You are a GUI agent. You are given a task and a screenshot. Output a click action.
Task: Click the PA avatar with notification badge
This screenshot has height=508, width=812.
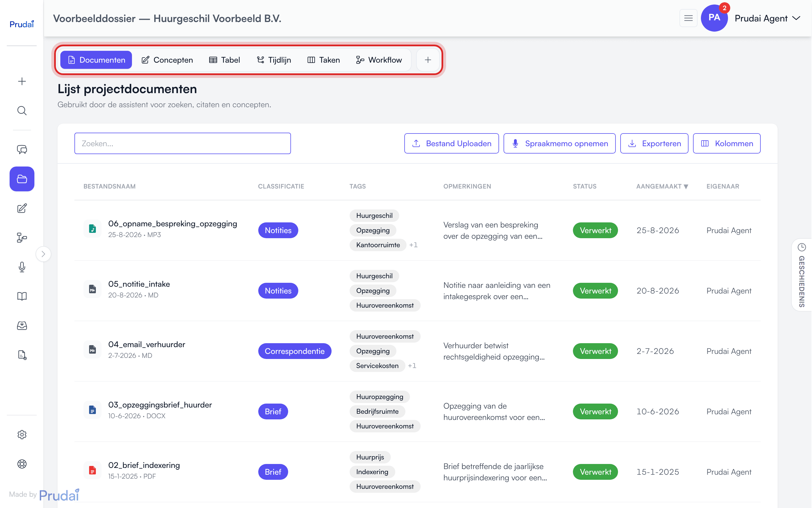(714, 18)
